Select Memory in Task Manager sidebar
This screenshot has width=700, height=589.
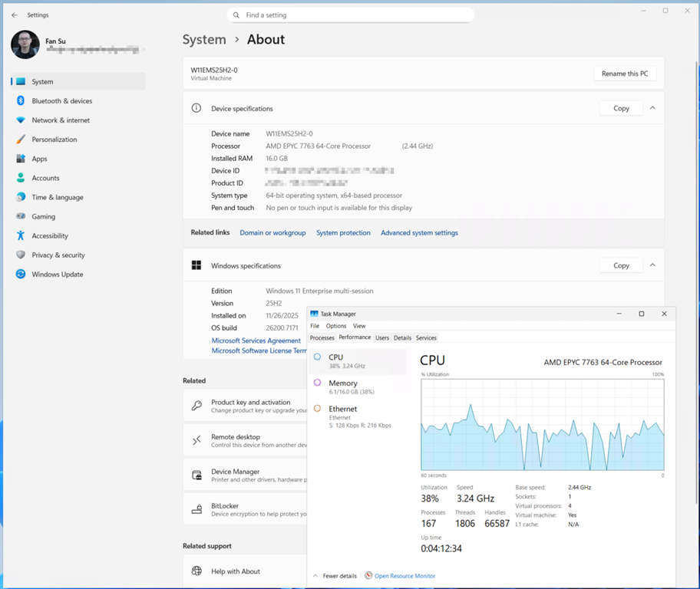click(x=342, y=383)
